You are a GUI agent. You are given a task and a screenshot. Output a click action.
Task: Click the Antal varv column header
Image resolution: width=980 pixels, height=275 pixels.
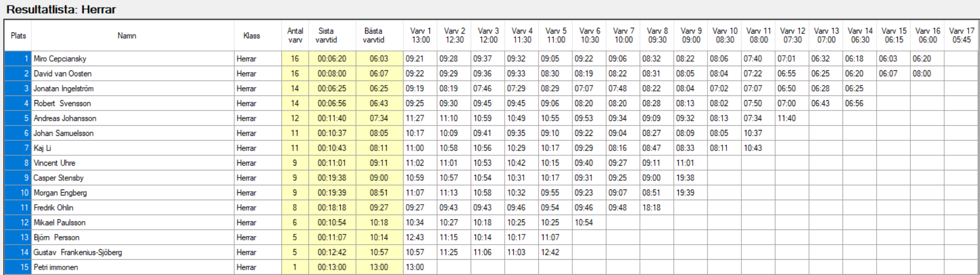pos(295,36)
